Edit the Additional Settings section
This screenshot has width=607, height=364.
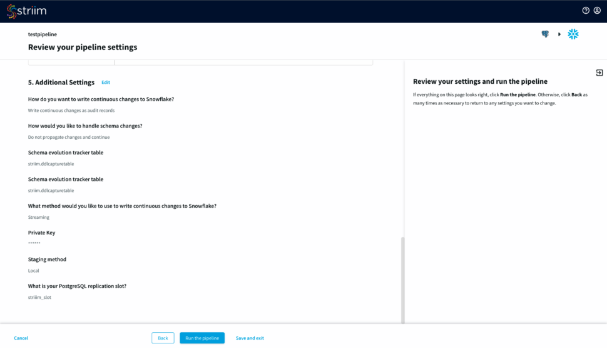tap(106, 83)
